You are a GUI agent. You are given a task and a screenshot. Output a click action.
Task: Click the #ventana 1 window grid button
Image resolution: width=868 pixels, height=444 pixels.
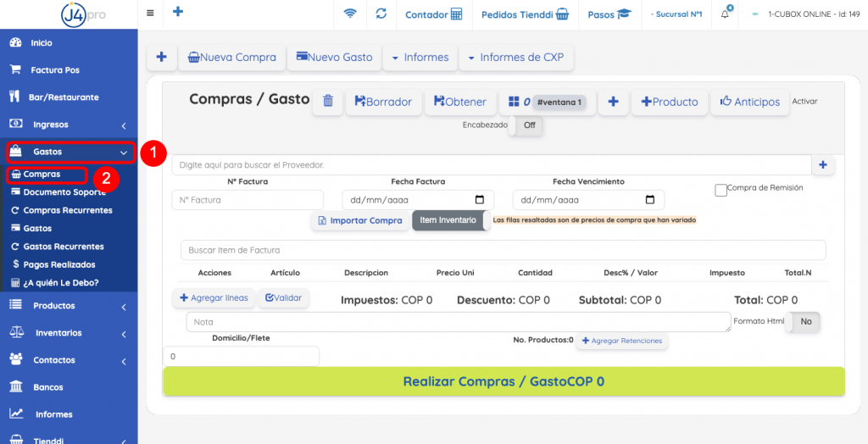pos(547,102)
